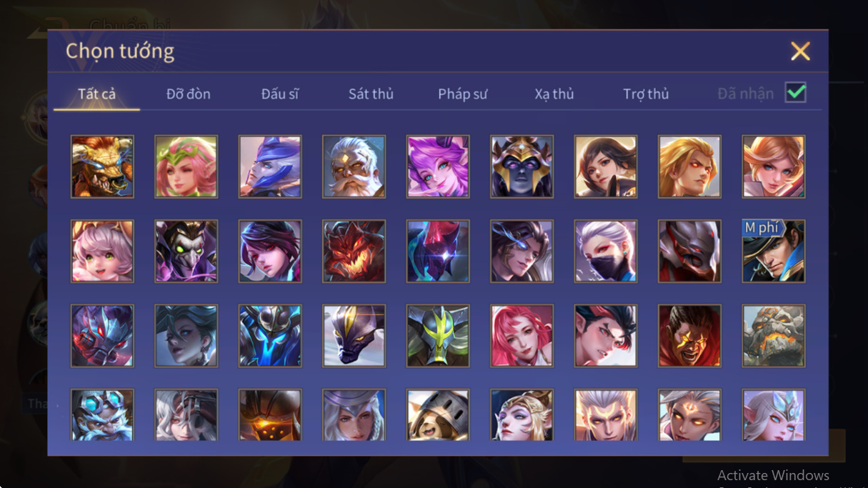Pick the hero marked "M phí"
This screenshot has width=868, height=488.
[774, 251]
